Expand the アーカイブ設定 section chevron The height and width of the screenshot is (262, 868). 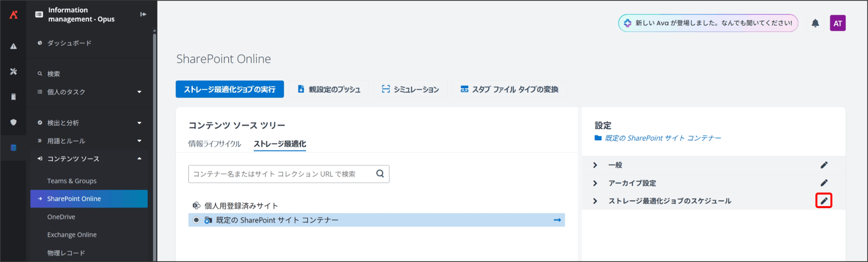(x=595, y=183)
